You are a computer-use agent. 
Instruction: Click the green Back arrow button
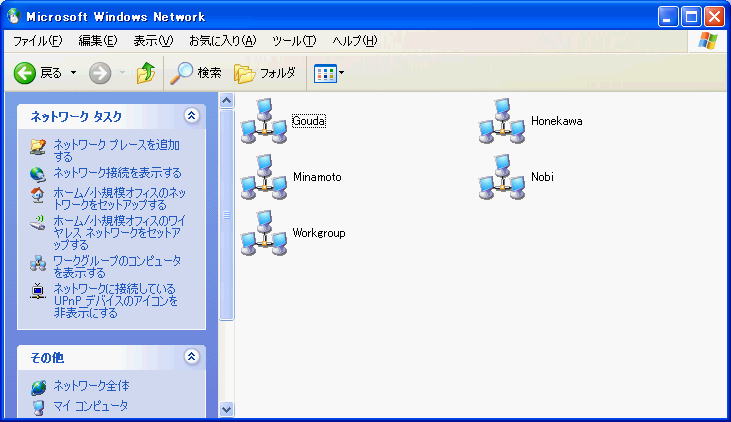[x=25, y=73]
